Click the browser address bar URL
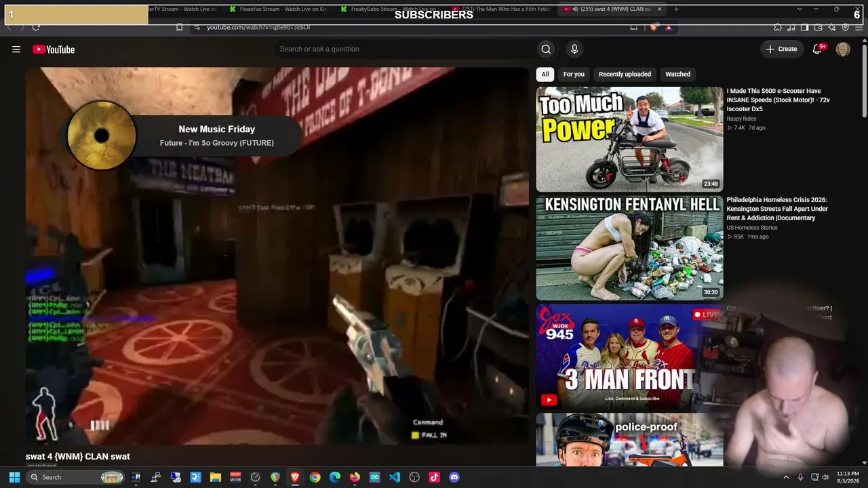 click(x=258, y=27)
